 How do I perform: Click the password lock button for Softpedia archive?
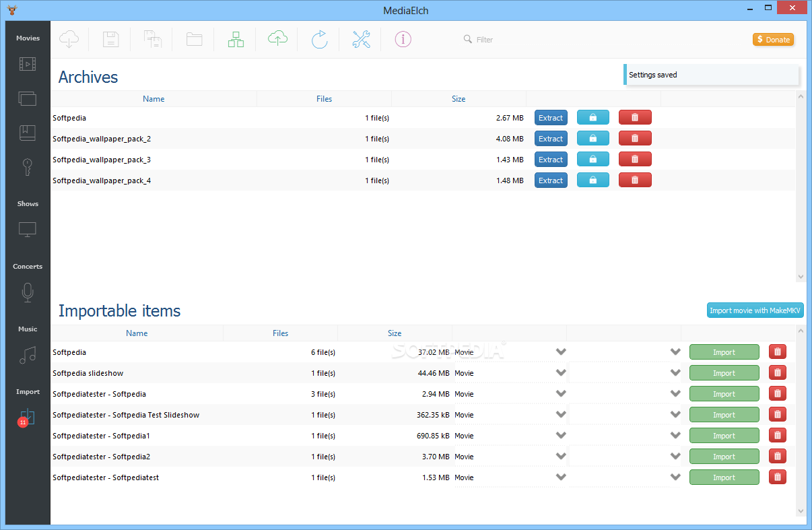click(x=593, y=118)
